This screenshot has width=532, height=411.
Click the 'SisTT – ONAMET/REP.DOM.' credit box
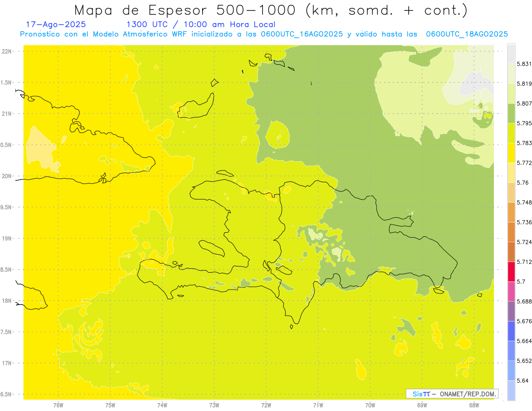coord(452,394)
